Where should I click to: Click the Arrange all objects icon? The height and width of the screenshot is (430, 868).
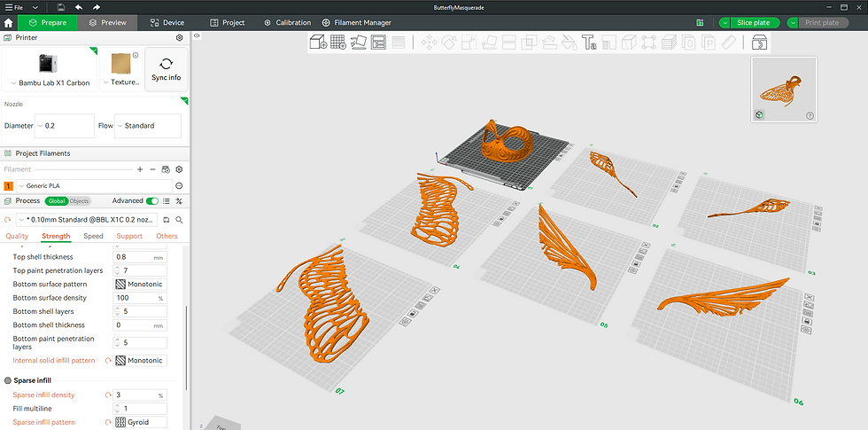(378, 43)
